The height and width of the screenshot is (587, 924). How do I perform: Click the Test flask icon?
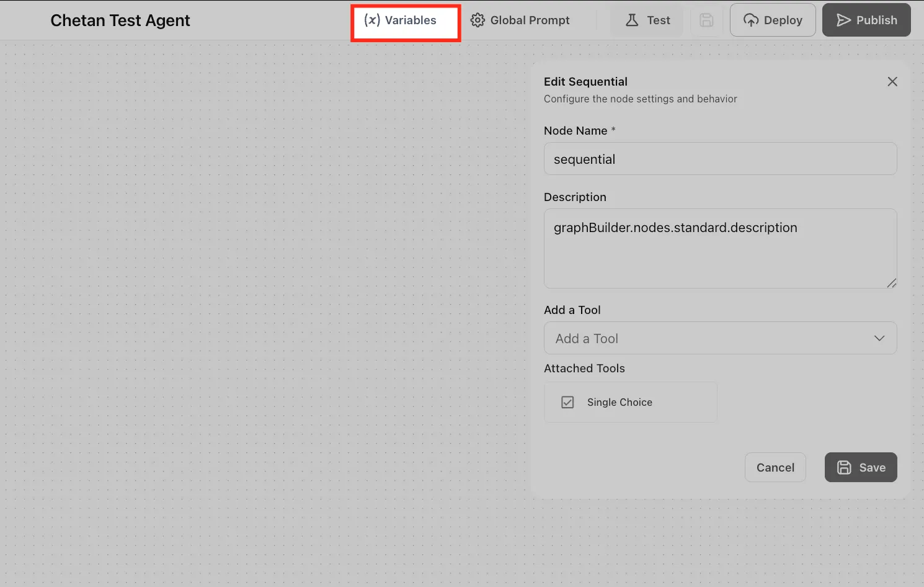[x=632, y=20]
